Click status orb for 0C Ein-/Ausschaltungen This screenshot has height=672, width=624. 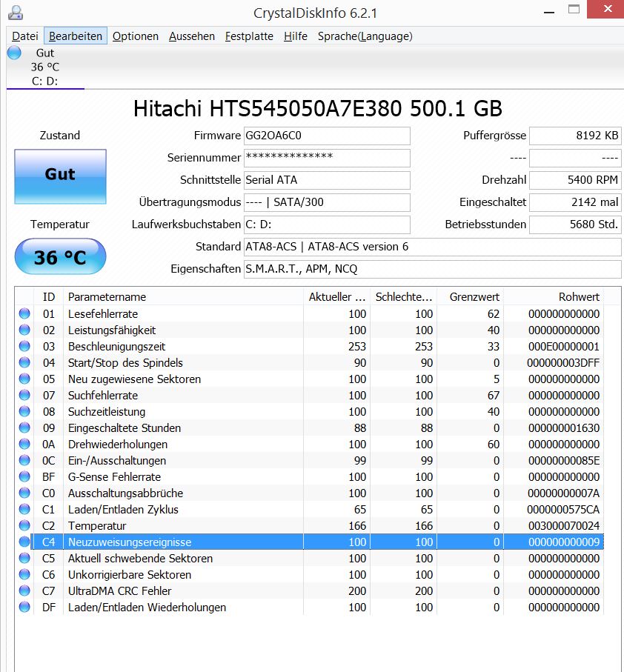[x=24, y=460]
